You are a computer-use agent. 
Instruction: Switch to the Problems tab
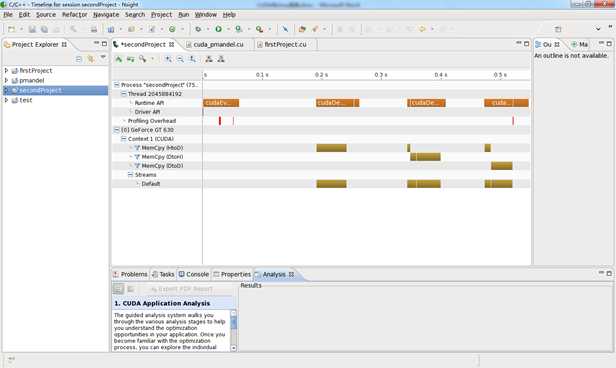(x=130, y=274)
